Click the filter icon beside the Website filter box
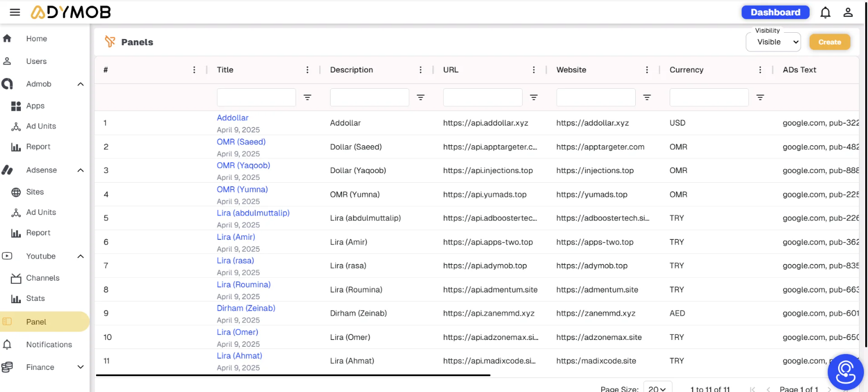868x392 pixels. point(647,97)
